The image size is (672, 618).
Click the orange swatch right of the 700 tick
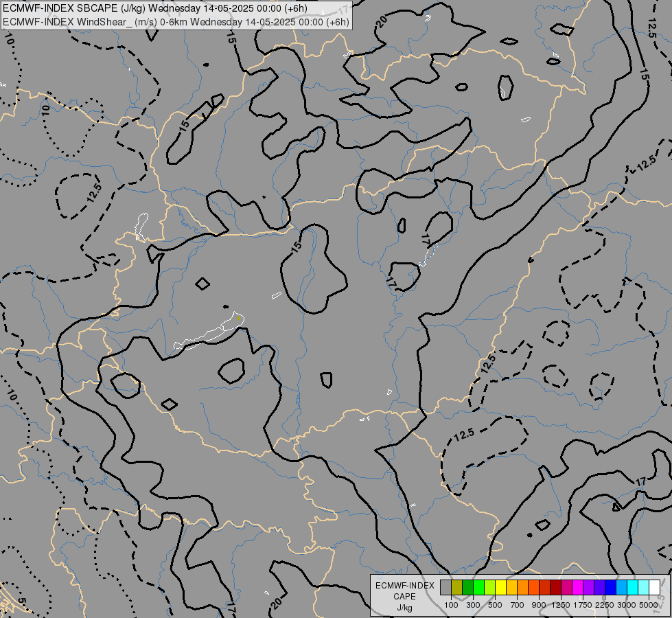point(523,587)
